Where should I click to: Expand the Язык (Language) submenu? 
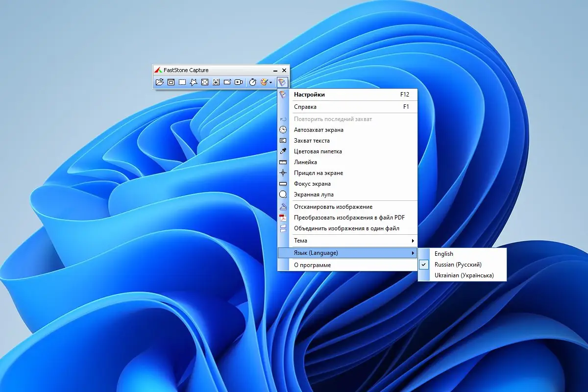tap(343, 253)
